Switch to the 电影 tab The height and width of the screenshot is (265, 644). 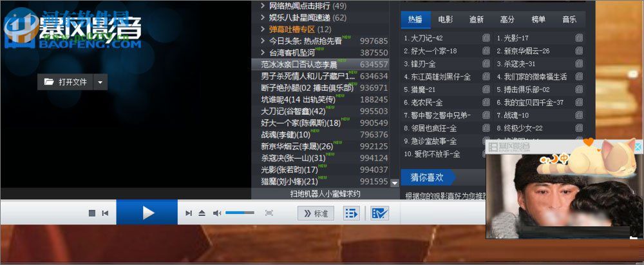coord(446,19)
